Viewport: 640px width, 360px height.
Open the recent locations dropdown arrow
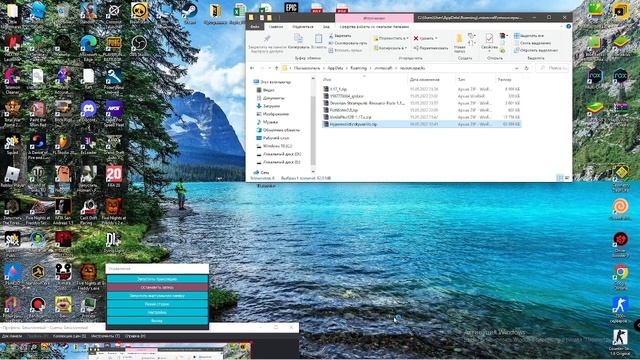click(x=270, y=68)
